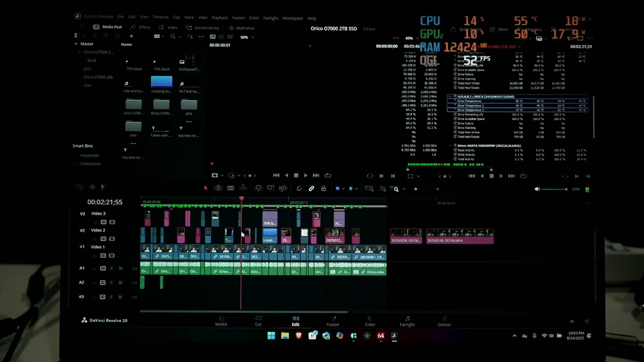The image size is (644, 362).
Task: Open the Workspace menu
Action: click(292, 18)
